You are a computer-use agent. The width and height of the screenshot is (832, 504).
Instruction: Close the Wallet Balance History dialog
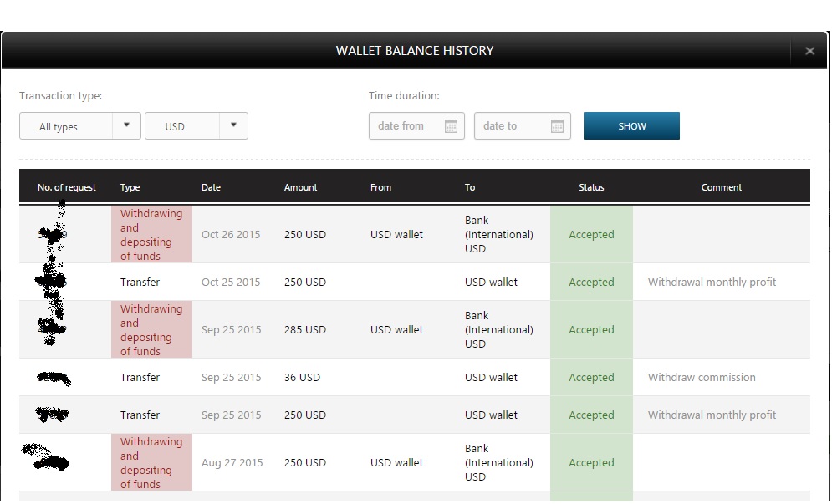[x=809, y=51]
